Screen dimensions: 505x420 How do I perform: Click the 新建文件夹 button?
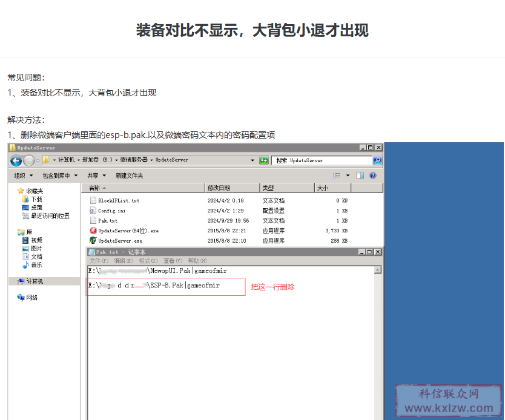129,176
